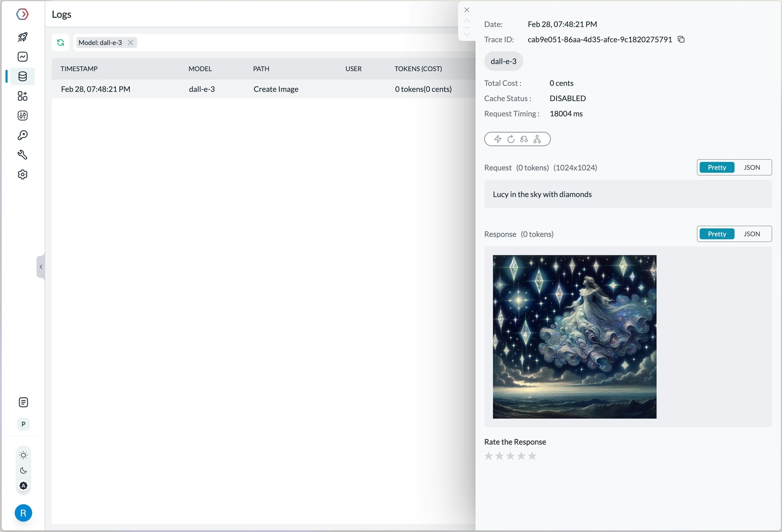Switch Response view to JSON tab
The width and height of the screenshot is (782, 532).
[751, 234]
